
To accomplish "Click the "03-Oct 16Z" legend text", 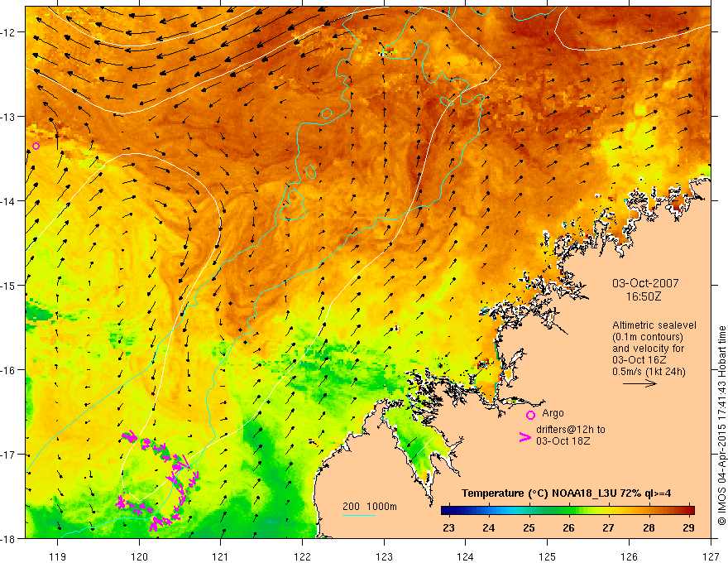I will click(639, 360).
